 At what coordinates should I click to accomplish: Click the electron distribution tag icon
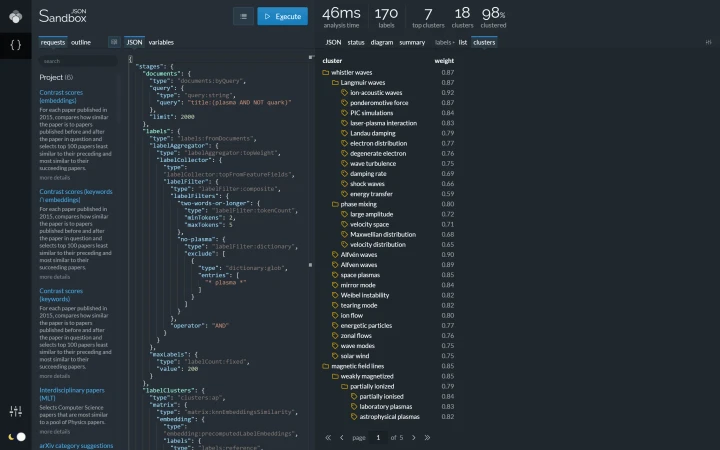click(x=344, y=143)
